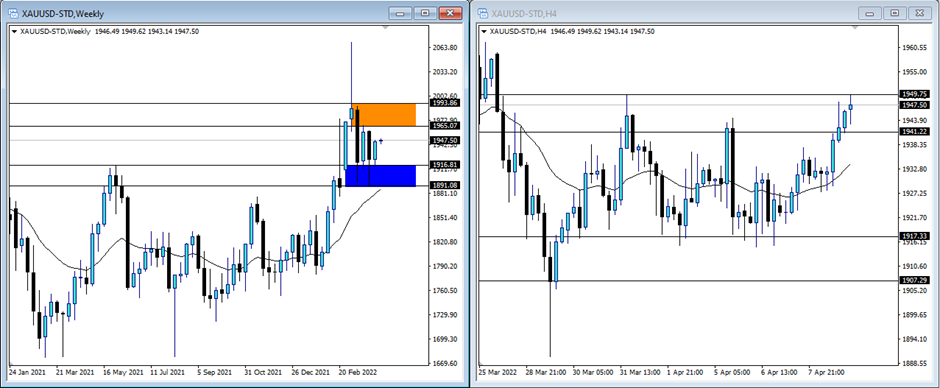Click the 1699.30 value on Weekly price scale

[x=445, y=339]
